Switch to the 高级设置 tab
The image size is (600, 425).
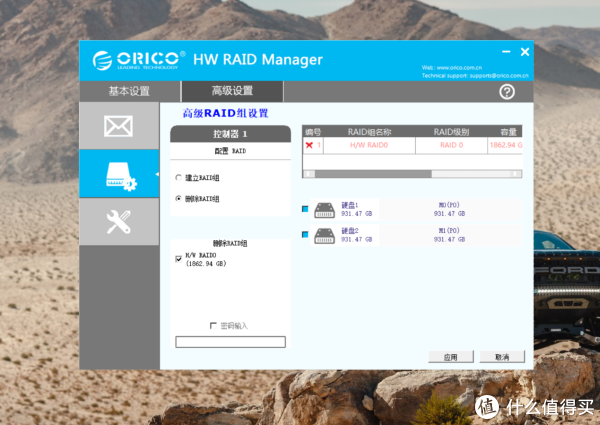232,91
